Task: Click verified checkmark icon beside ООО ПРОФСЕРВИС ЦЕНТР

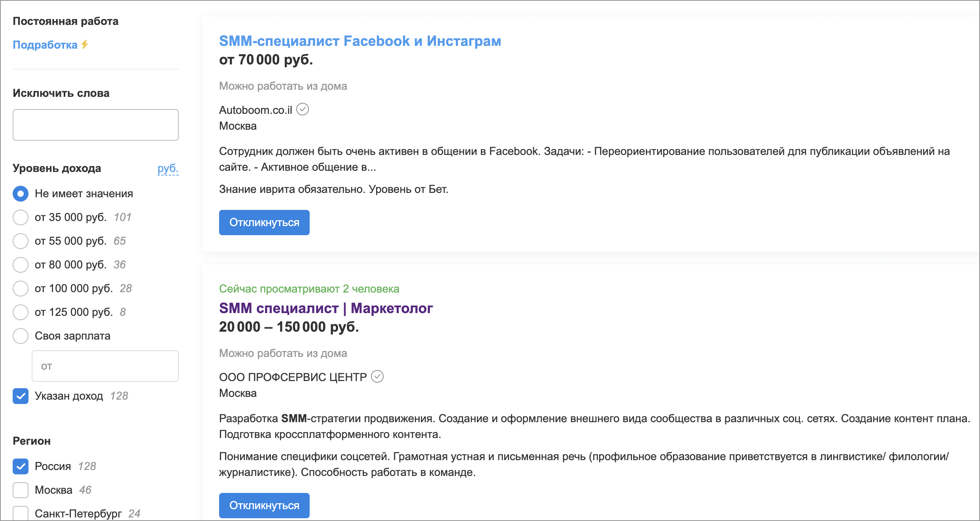Action: (x=377, y=376)
